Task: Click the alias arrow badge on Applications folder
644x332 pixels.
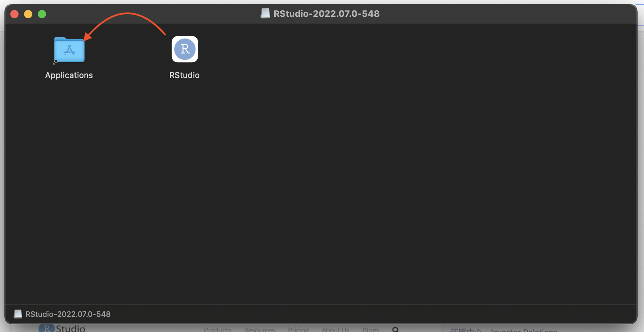Action: 55,62
